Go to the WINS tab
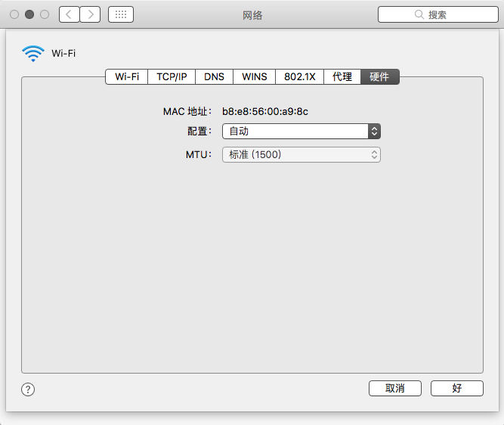The height and width of the screenshot is (425, 504). point(254,76)
